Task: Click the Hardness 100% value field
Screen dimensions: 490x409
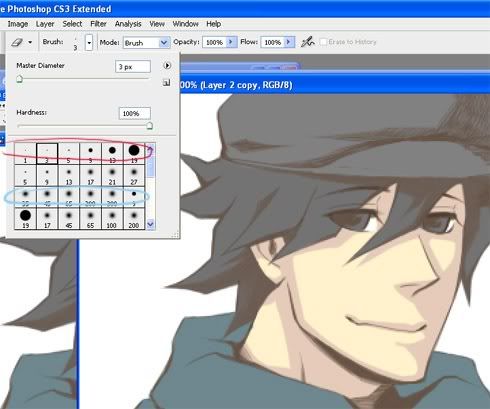Action: click(134, 113)
